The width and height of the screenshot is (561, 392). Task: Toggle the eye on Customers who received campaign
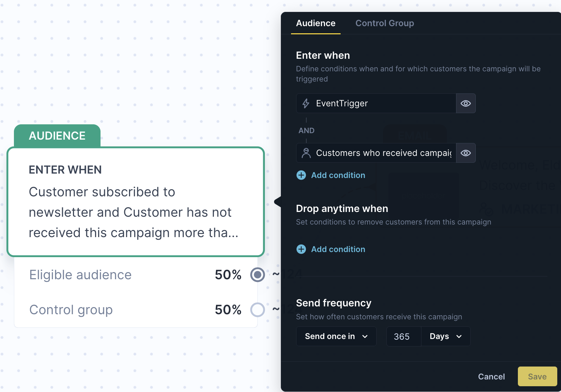(x=466, y=153)
